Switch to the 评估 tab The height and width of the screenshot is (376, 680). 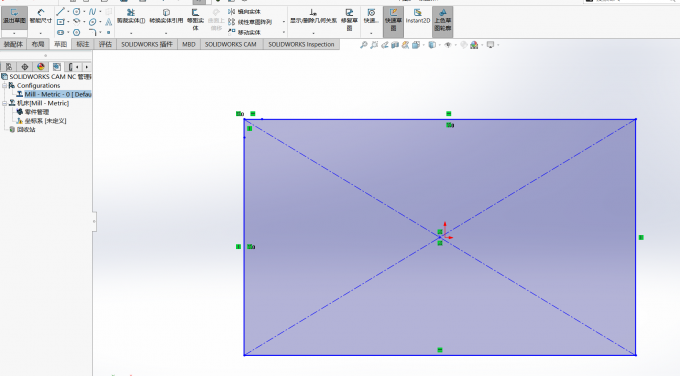click(x=105, y=44)
